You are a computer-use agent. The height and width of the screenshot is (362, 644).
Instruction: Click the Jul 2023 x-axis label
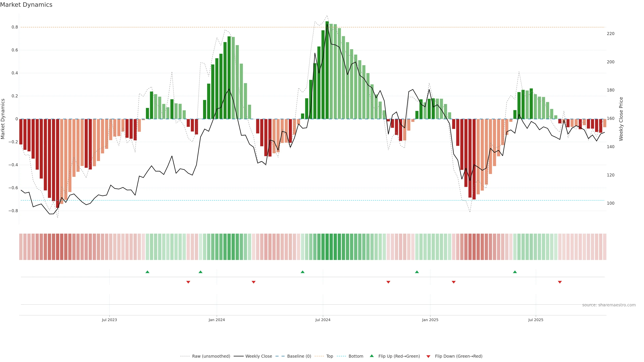[109, 320]
